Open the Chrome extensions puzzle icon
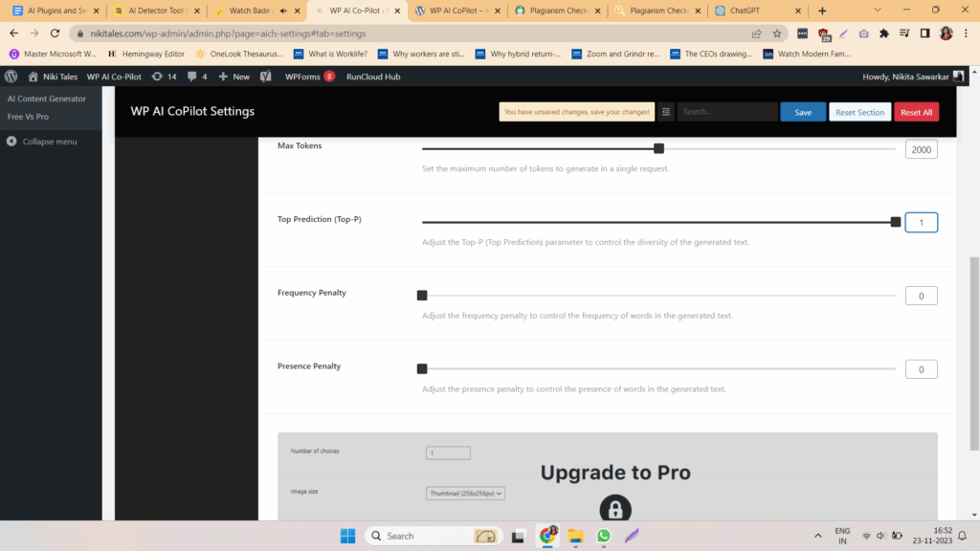This screenshot has height=551, width=980. [x=883, y=33]
